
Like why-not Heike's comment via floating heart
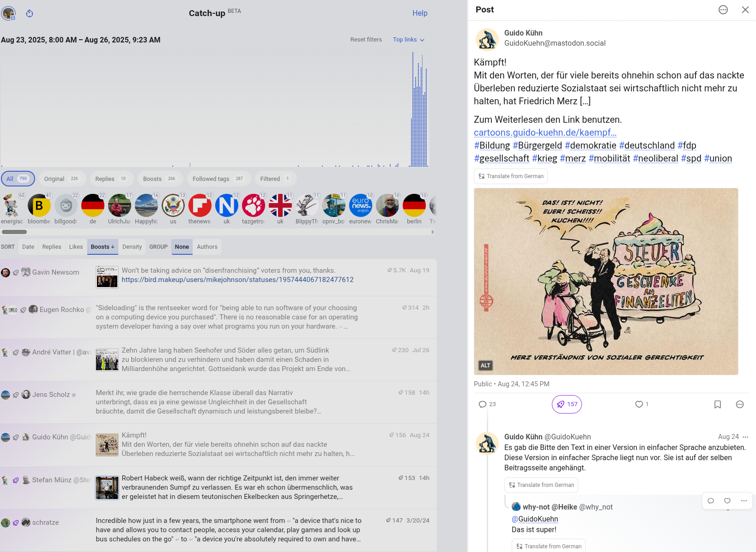727,501
